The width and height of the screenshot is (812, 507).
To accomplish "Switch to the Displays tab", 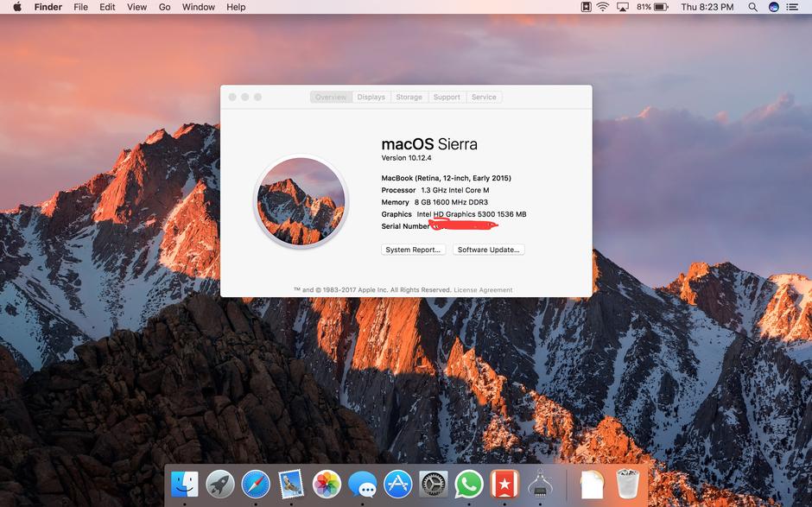I will tap(371, 97).
